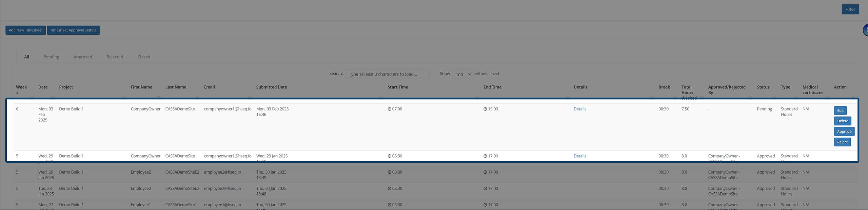Switch to the Approved tab

click(x=83, y=57)
